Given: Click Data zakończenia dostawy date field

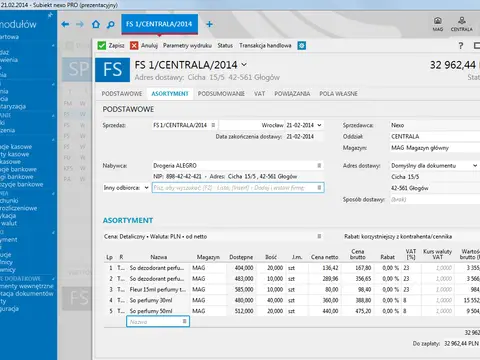Looking at the screenshot, I should click(x=304, y=136).
